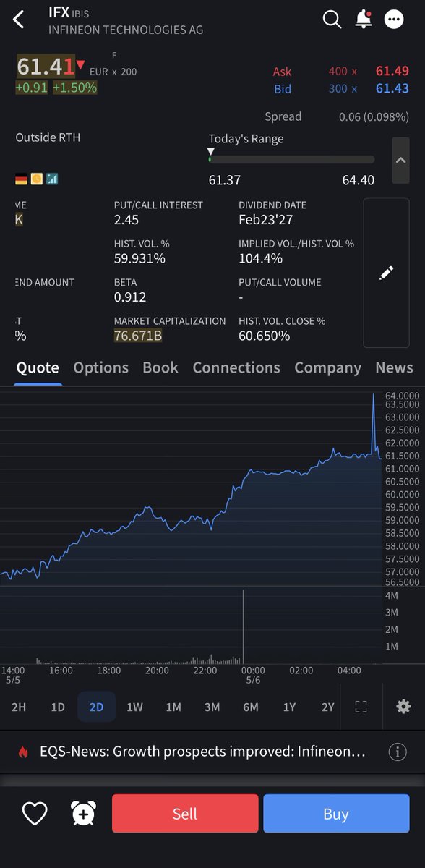Tap the German flag icon
Image resolution: width=425 pixels, height=868 pixels.
22,178
